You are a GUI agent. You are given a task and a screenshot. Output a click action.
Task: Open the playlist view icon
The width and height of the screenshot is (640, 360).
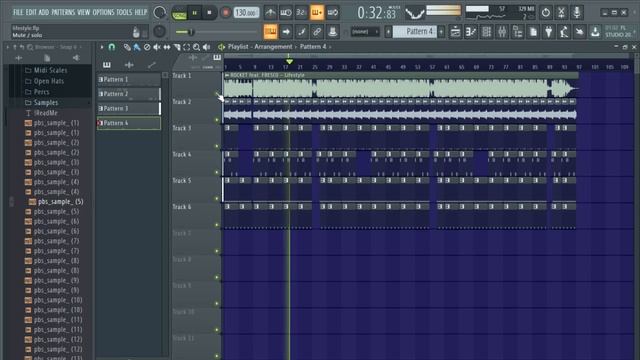click(x=455, y=31)
